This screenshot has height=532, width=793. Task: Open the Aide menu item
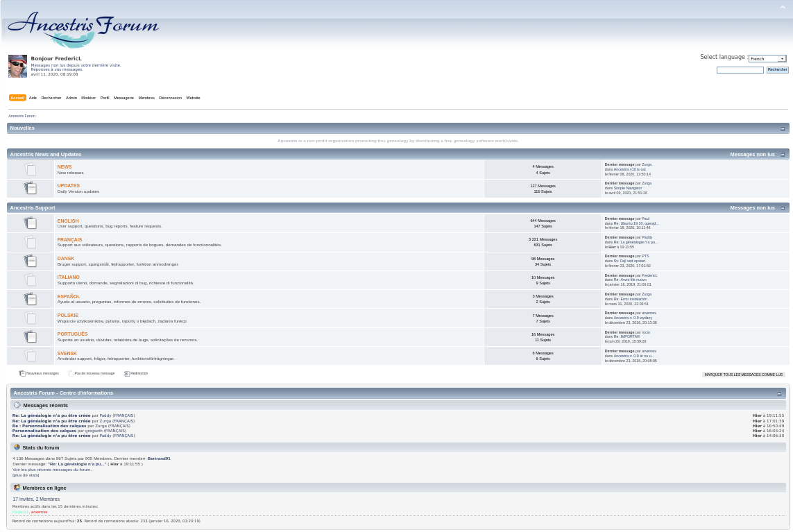[x=33, y=98]
